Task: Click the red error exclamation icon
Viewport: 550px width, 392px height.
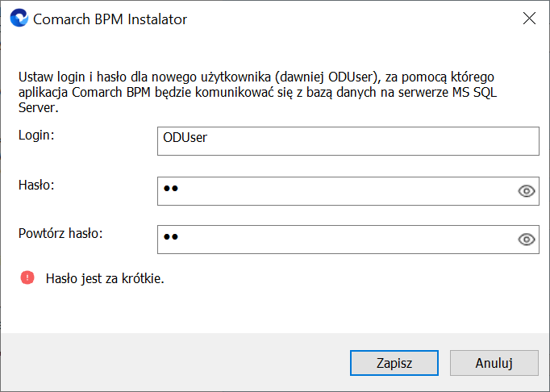Action: pos(27,277)
